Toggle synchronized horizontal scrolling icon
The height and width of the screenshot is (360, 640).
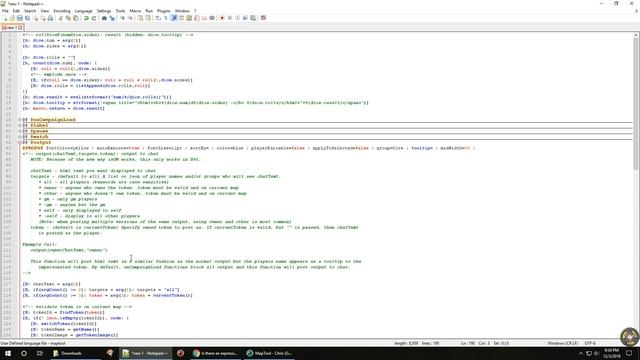pyautogui.click(x=148, y=18)
